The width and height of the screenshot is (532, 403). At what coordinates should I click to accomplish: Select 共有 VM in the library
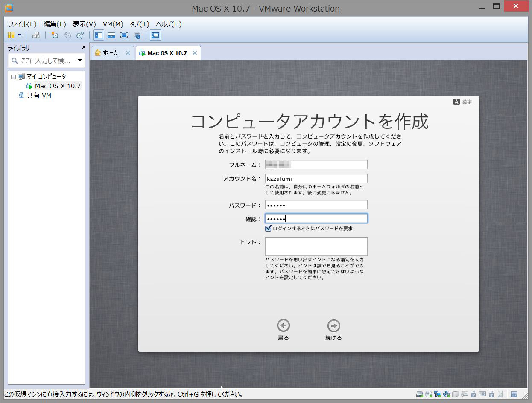(x=39, y=96)
